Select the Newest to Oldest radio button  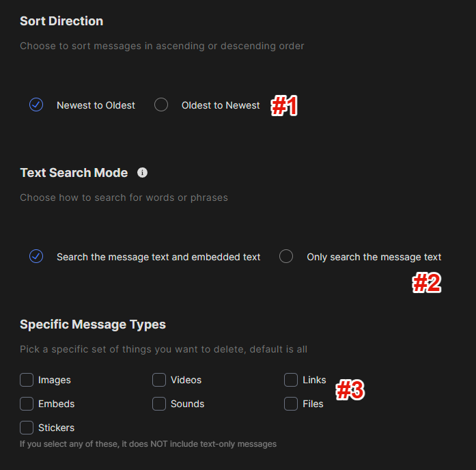(x=36, y=105)
